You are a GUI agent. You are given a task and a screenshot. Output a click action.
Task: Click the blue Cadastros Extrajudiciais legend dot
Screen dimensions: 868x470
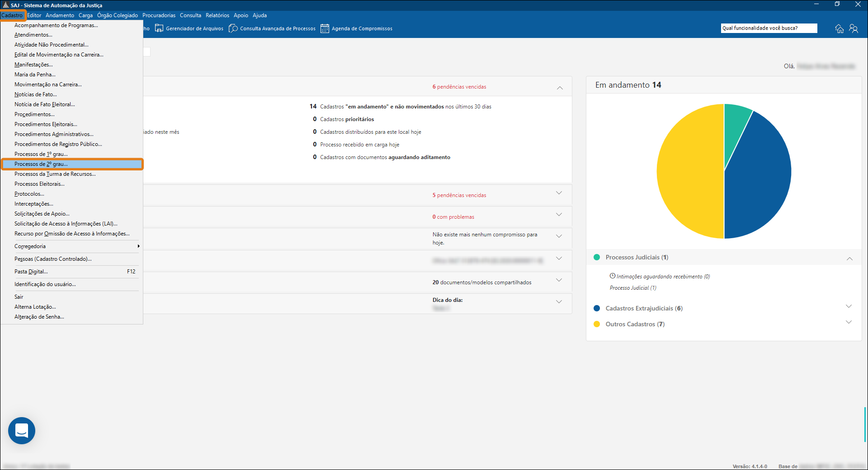click(597, 308)
